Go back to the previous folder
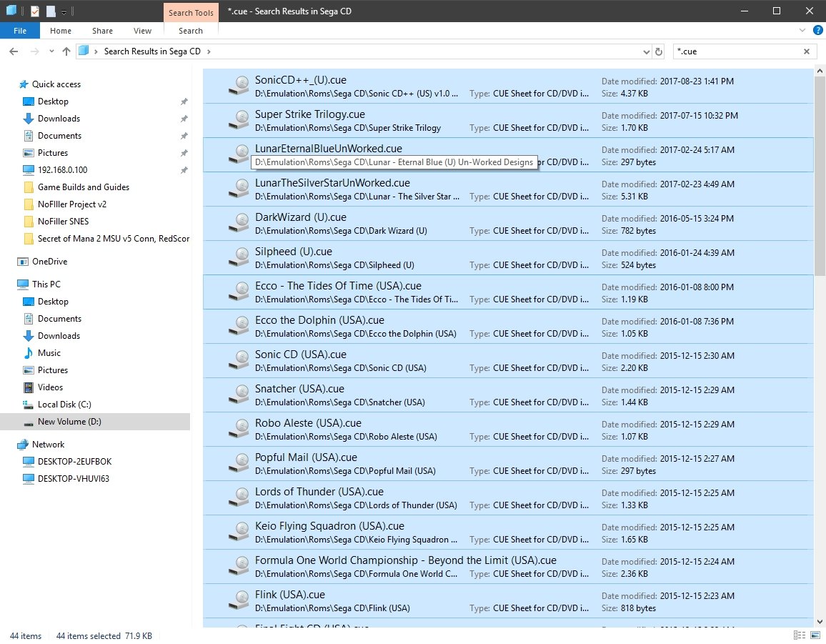This screenshot has width=826, height=644. (14, 51)
